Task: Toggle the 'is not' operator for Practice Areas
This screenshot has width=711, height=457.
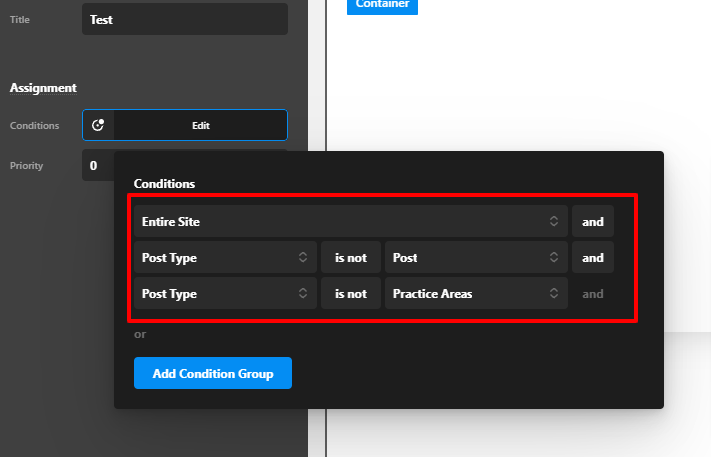Action: pos(350,293)
